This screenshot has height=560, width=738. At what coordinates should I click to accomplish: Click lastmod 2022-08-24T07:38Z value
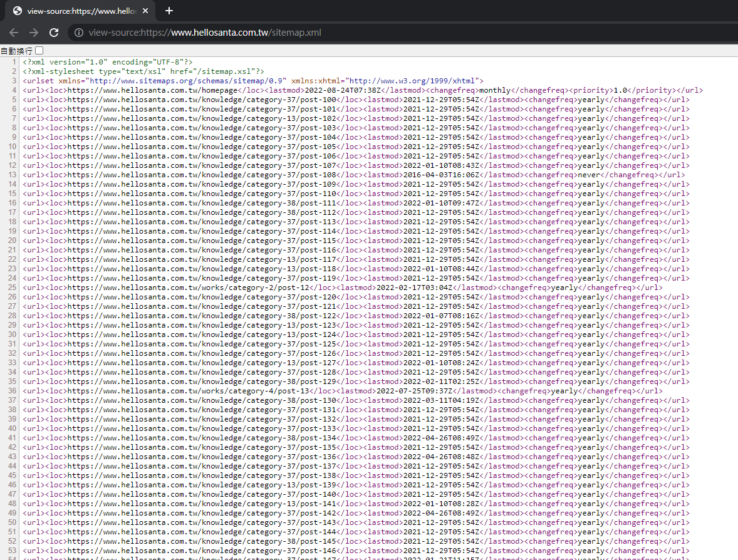tap(343, 90)
